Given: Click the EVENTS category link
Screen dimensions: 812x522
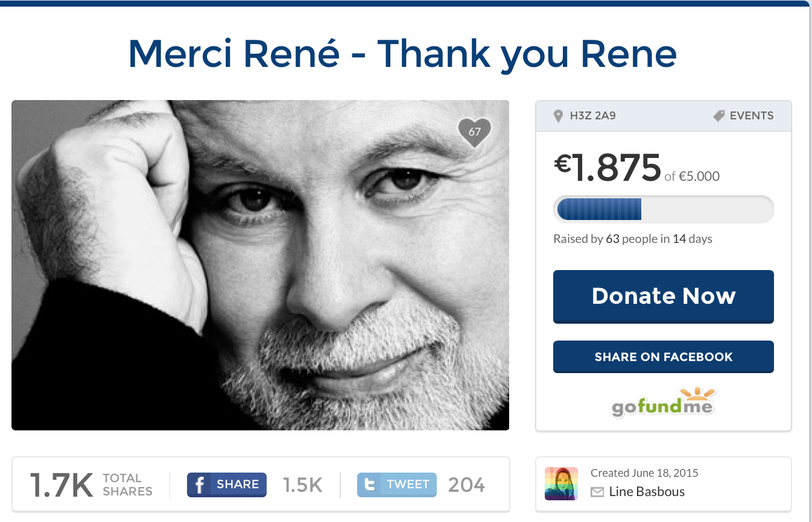Looking at the screenshot, I should point(751,116).
